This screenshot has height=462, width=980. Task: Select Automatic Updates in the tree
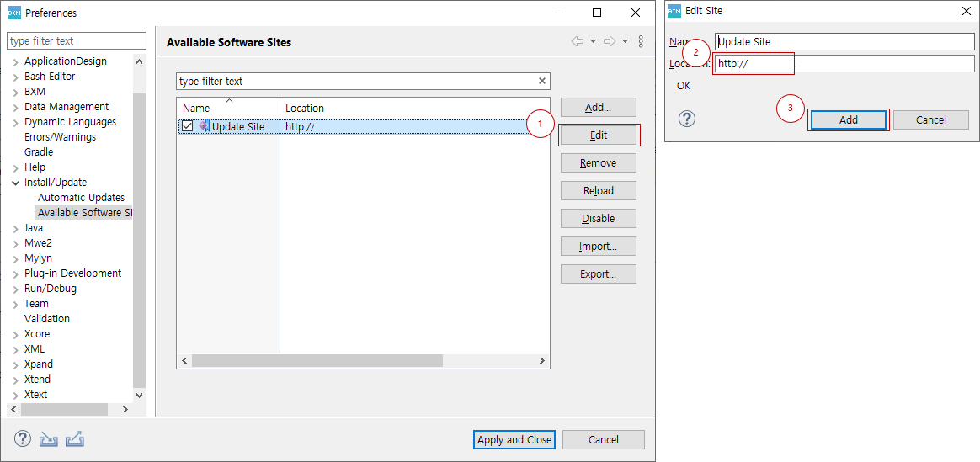coord(81,198)
